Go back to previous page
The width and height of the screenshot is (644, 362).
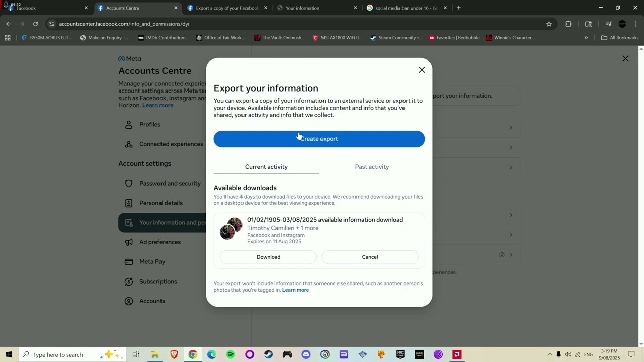pyautogui.click(x=8, y=24)
